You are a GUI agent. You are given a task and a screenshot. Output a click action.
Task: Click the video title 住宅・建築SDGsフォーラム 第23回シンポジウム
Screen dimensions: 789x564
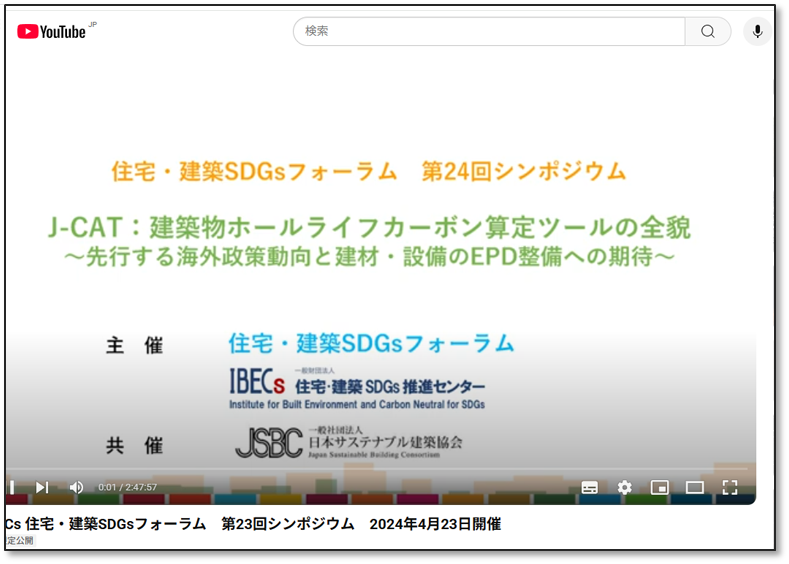(252, 523)
